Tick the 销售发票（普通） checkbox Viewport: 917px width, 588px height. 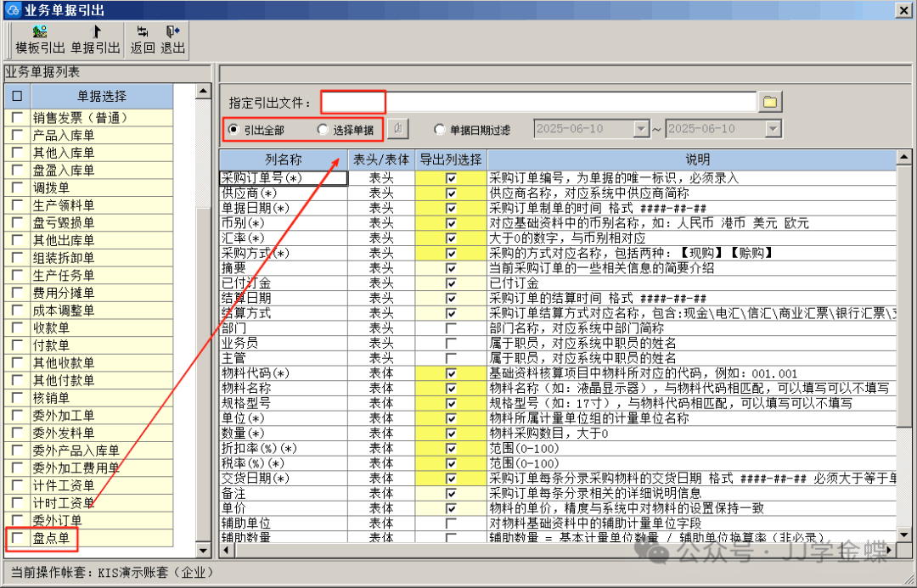point(17,118)
